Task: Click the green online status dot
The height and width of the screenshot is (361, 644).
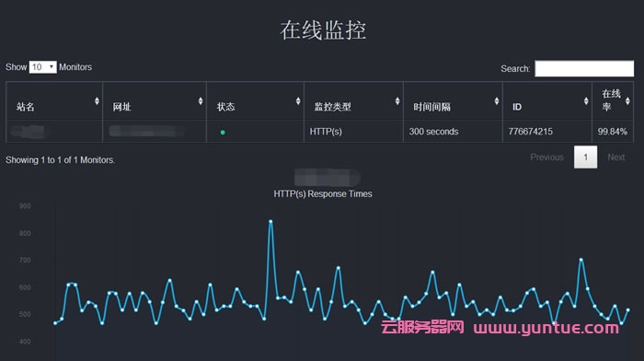Action: [x=223, y=133]
